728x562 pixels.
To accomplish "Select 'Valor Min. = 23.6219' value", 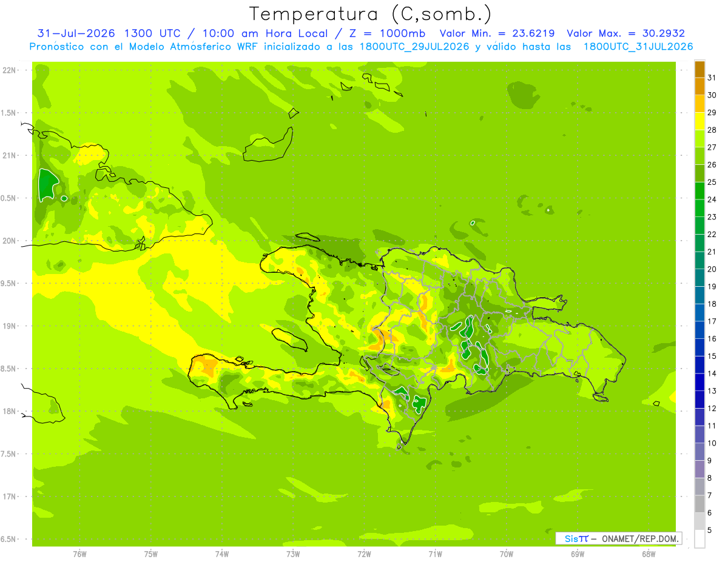I will click(497, 33).
